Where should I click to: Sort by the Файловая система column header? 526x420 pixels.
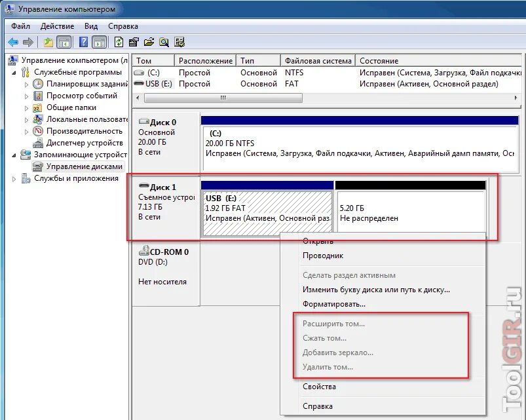pos(318,61)
